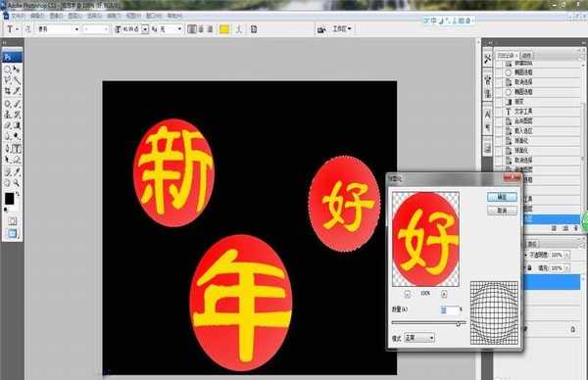
Task: Click the 数量 amount input field
Action: tap(450, 309)
